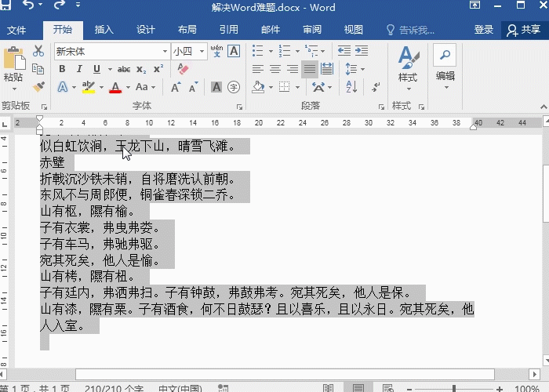Screen dimensions: 549x392
Task: Toggle Bold formatting
Action: [x=62, y=69]
